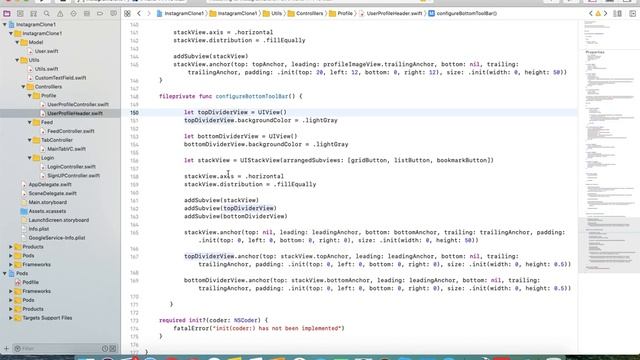Click the plus button below navigator

coord(6,349)
